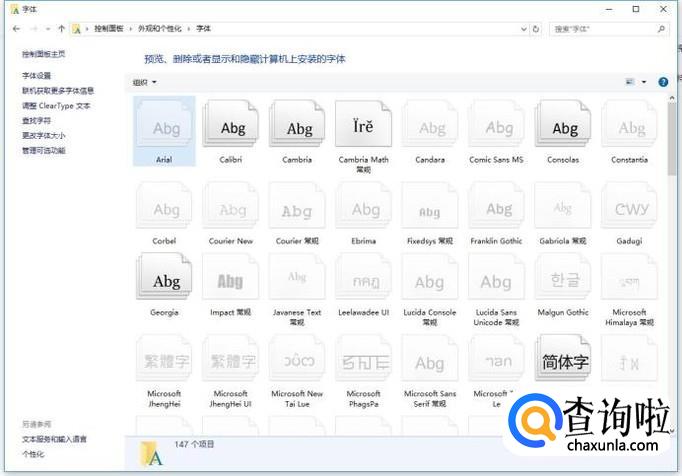Change the view with the layout icon
This screenshot has width=682, height=476.
click(x=630, y=82)
